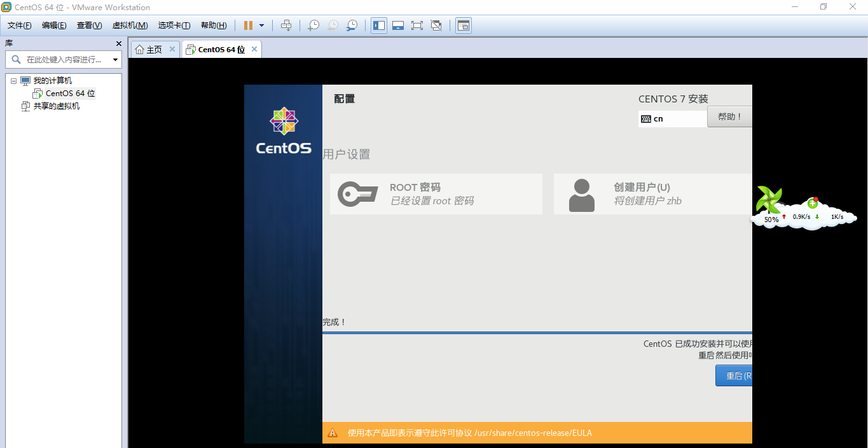Toggle the thumbnail bar view
The width and height of the screenshot is (868, 448).
click(398, 25)
